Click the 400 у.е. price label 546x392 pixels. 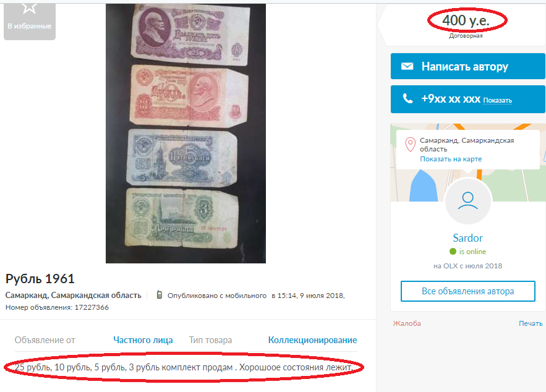pyautogui.click(x=466, y=20)
